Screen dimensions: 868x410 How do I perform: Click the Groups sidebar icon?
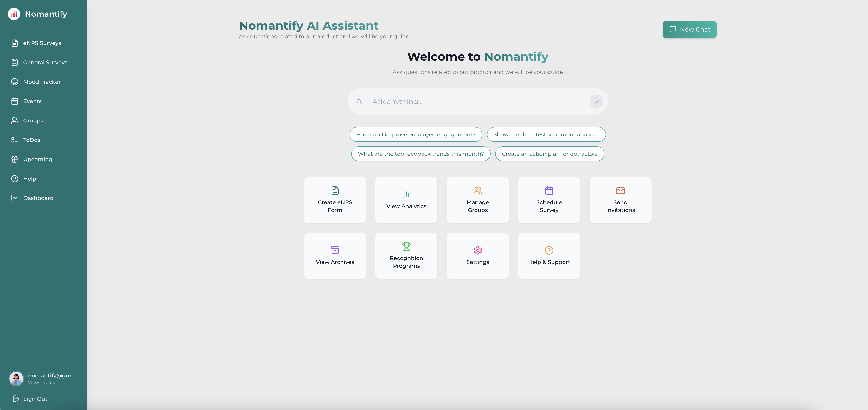(15, 120)
